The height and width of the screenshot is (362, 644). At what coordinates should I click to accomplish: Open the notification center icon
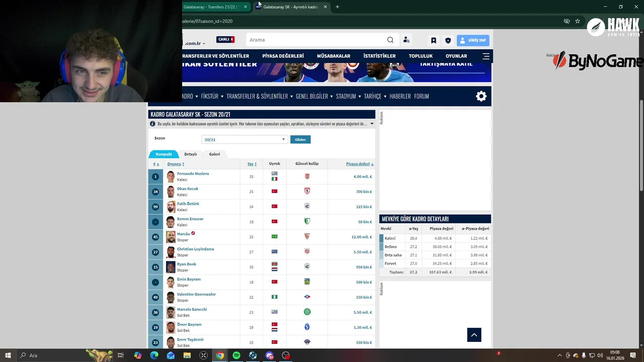(x=633, y=355)
